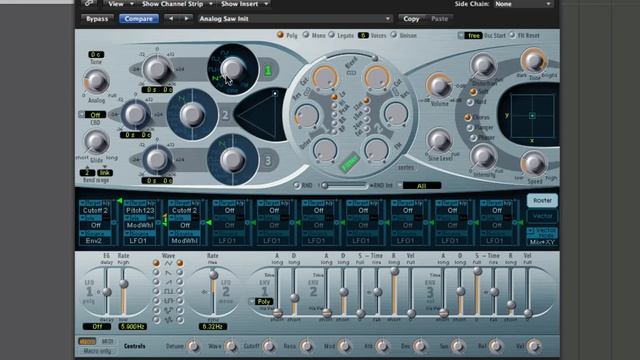Click the Detune macro knob
This screenshot has height=360, width=640.
point(193,346)
